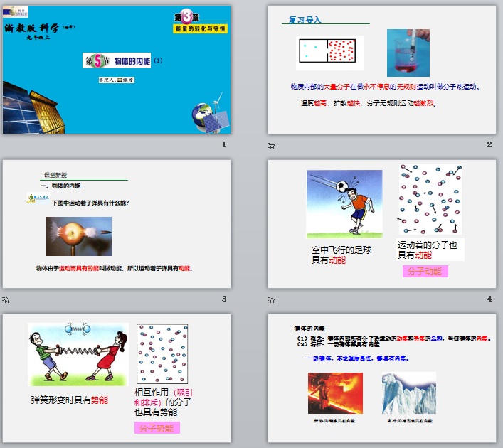Click slide number 1 label
Image resolution: width=503 pixels, height=448 pixels.
[224, 144]
